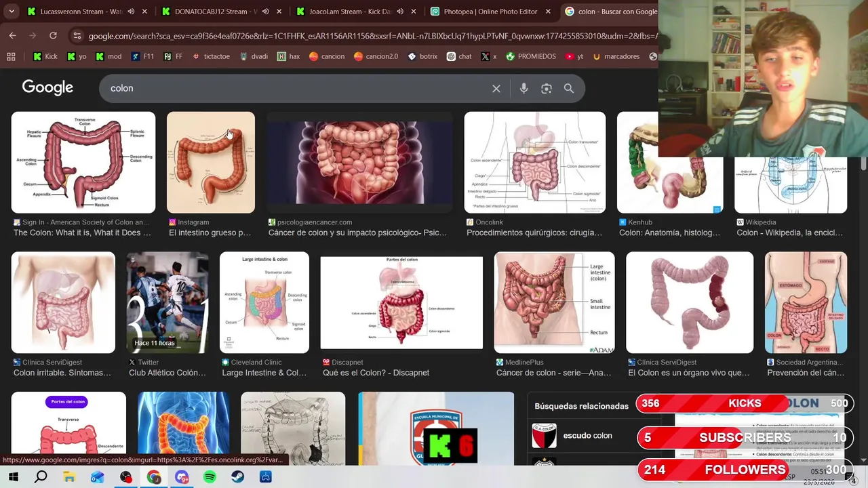Open the MedlinePlus cáncer de colon image
This screenshot has width=868, height=488.
(555, 302)
